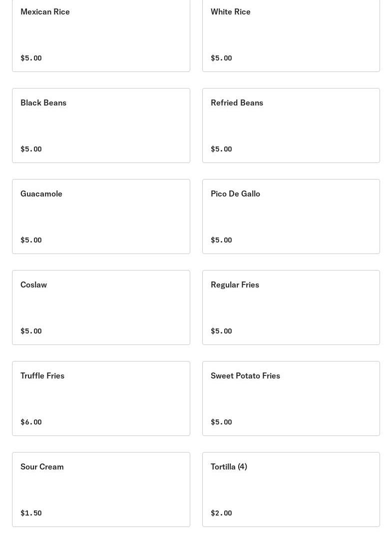Viewport: 392px width, 541px height.
Task: Open the Coslaw item card
Action: tap(101, 307)
